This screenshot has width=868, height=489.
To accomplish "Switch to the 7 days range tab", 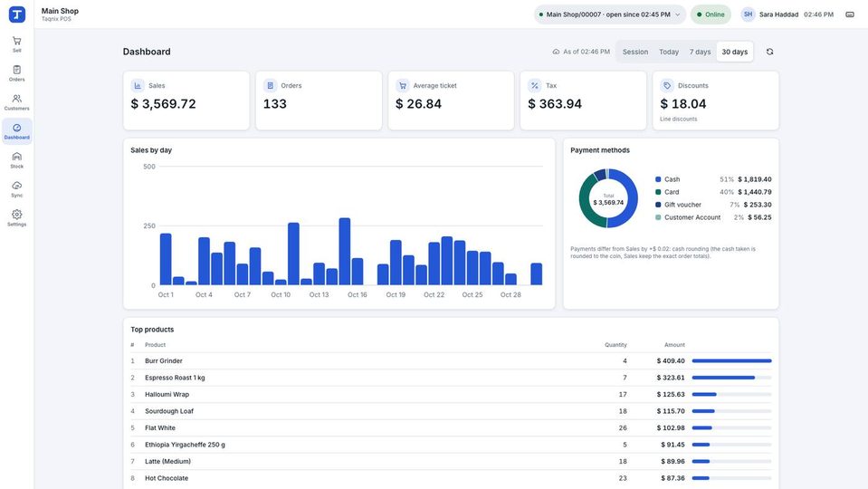I will click(700, 52).
